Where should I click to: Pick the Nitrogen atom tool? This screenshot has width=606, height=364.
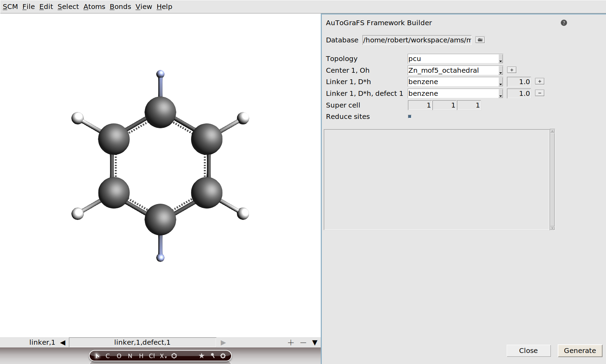130,356
